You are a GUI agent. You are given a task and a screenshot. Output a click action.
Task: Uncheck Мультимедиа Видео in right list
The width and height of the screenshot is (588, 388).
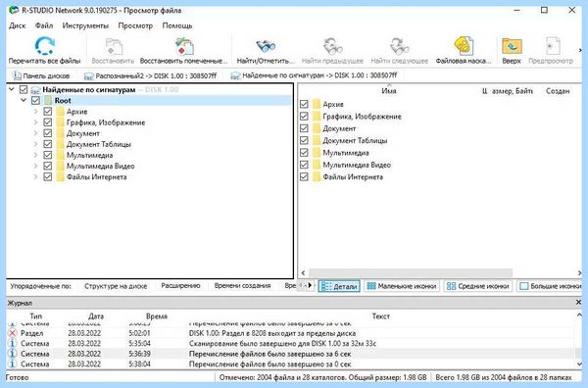304,165
